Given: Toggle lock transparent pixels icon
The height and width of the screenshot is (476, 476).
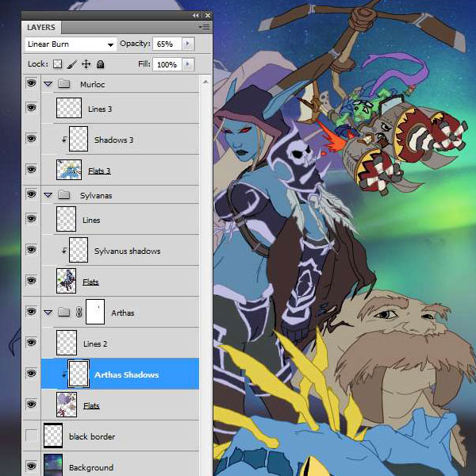Looking at the screenshot, I should point(57,64).
